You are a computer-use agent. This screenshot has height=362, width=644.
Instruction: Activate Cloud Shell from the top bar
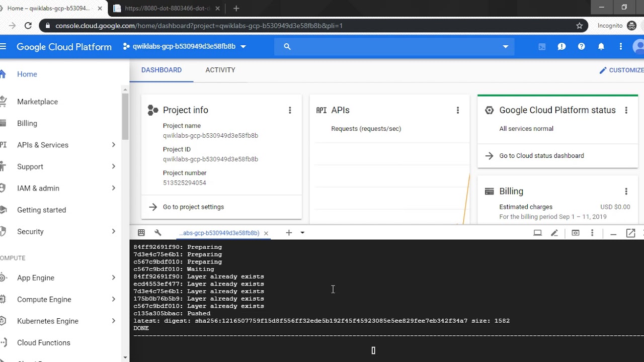[542, 47]
